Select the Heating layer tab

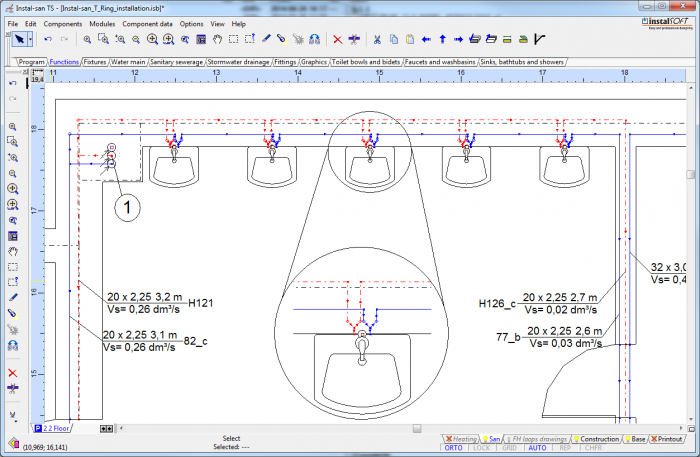tap(461, 438)
